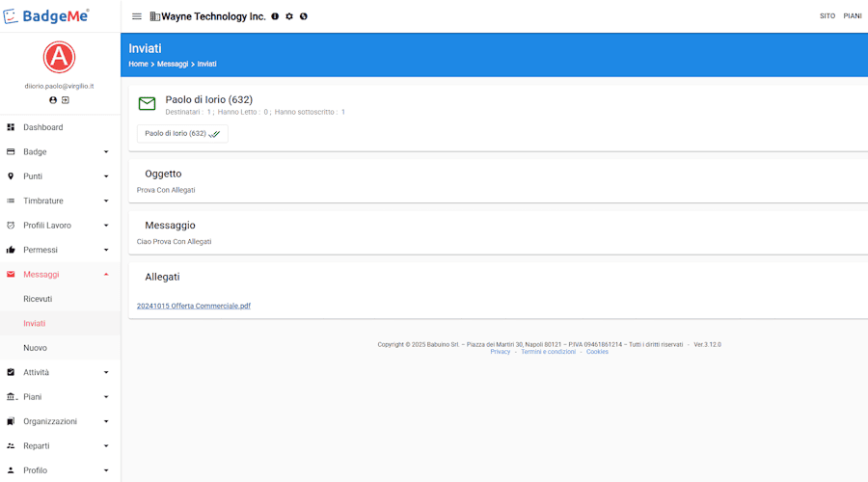The height and width of the screenshot is (482, 868).
Task: Expand the Permessi submenu arrow
Action: click(x=106, y=250)
